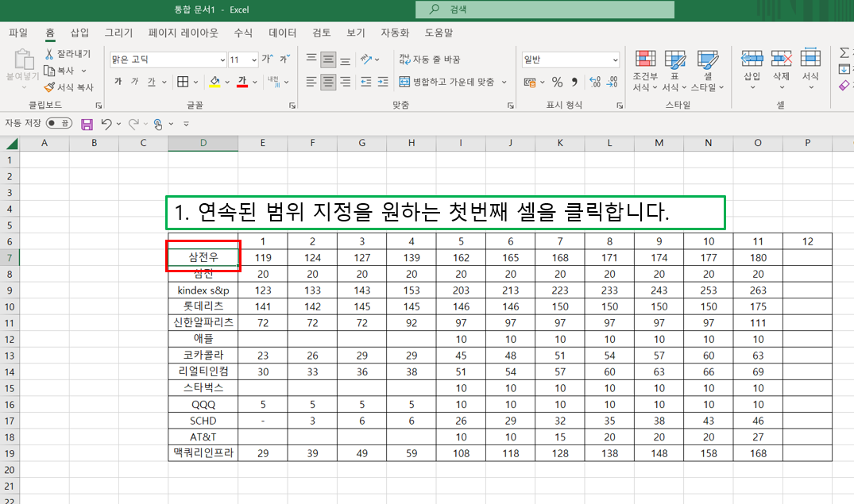Switch to the Page Layout (페이지 레이아웃) tab

[183, 33]
